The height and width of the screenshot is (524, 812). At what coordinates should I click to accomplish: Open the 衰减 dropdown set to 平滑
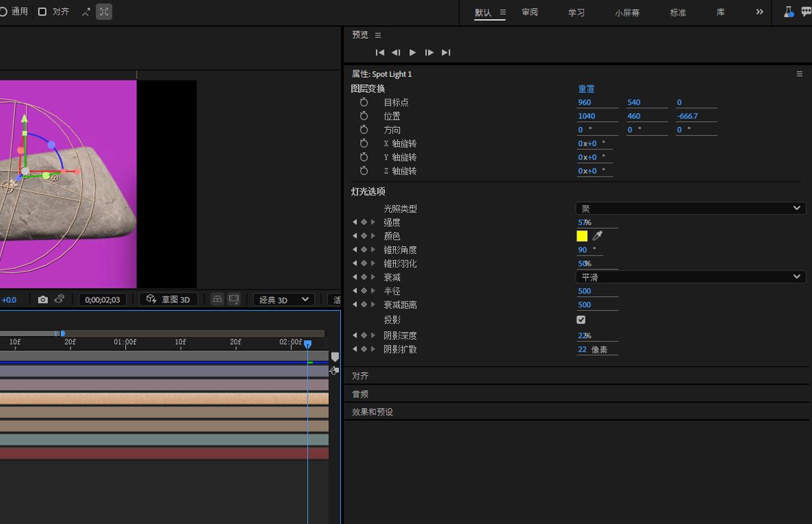coord(690,277)
